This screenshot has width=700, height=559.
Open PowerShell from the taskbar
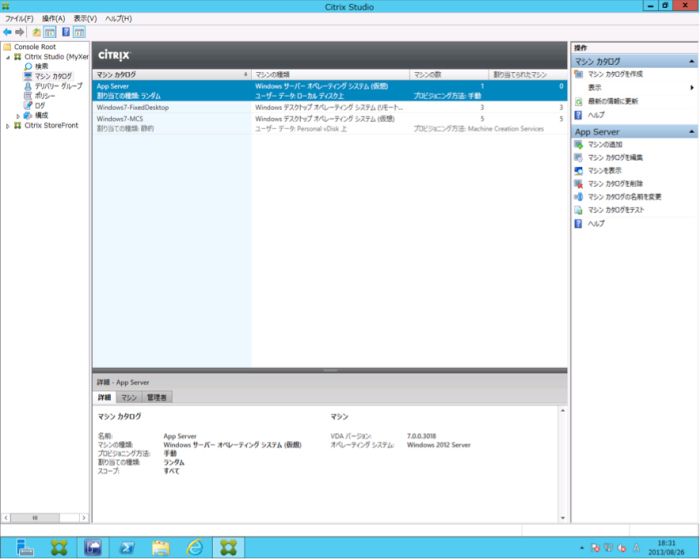click(x=126, y=547)
